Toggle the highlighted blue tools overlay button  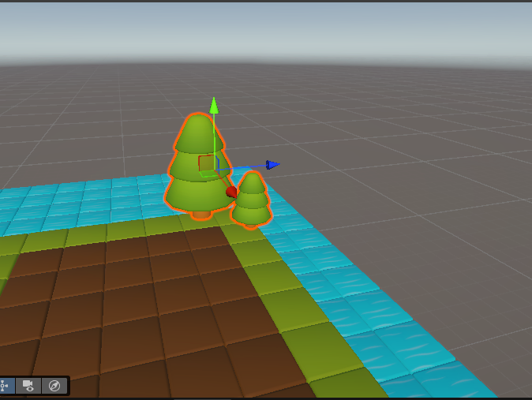click(x=6, y=386)
